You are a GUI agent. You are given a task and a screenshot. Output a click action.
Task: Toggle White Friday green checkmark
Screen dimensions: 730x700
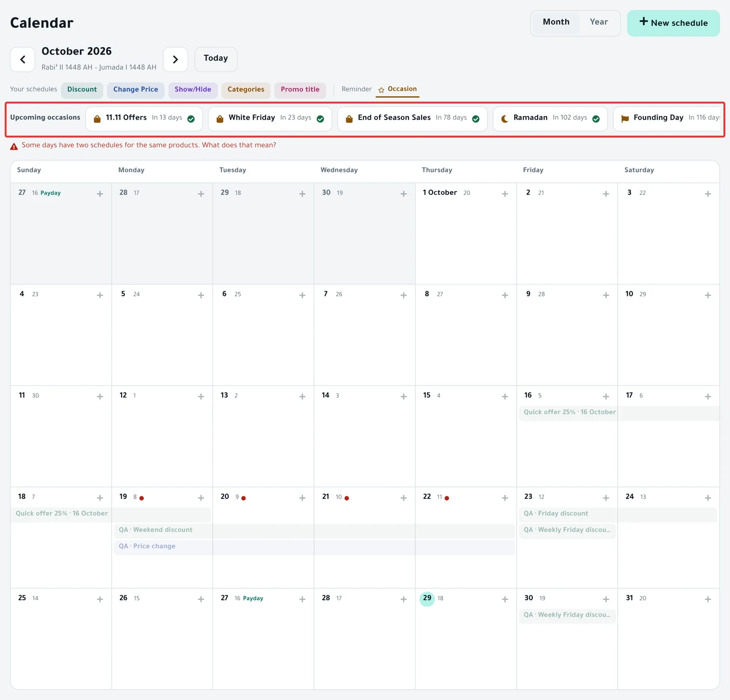[320, 119]
